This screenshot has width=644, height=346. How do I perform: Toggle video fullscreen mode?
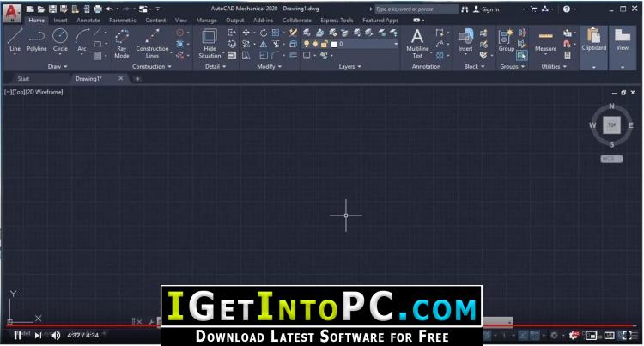point(628,336)
